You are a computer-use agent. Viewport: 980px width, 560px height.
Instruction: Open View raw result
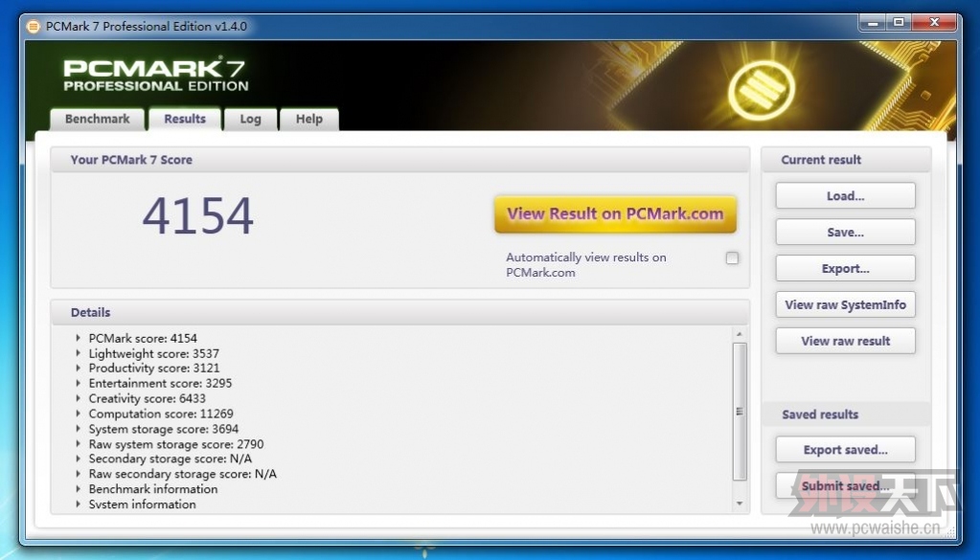pos(846,341)
